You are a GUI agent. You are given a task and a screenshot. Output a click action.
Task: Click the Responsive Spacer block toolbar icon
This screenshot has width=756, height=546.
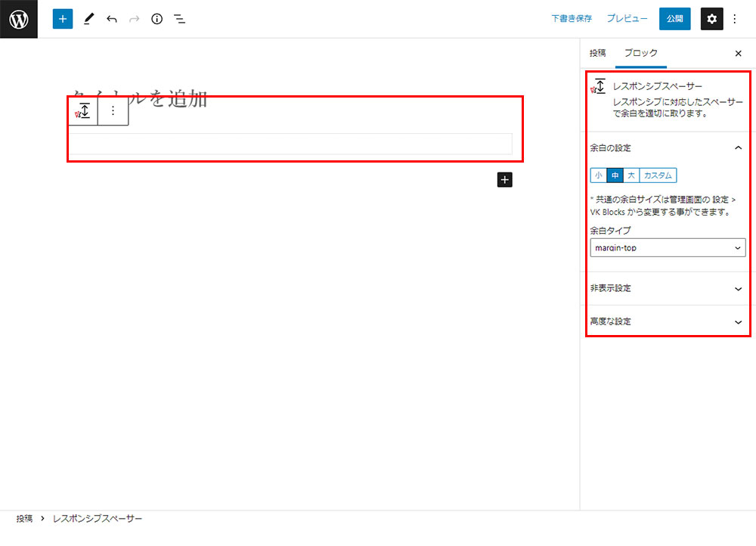pos(84,111)
